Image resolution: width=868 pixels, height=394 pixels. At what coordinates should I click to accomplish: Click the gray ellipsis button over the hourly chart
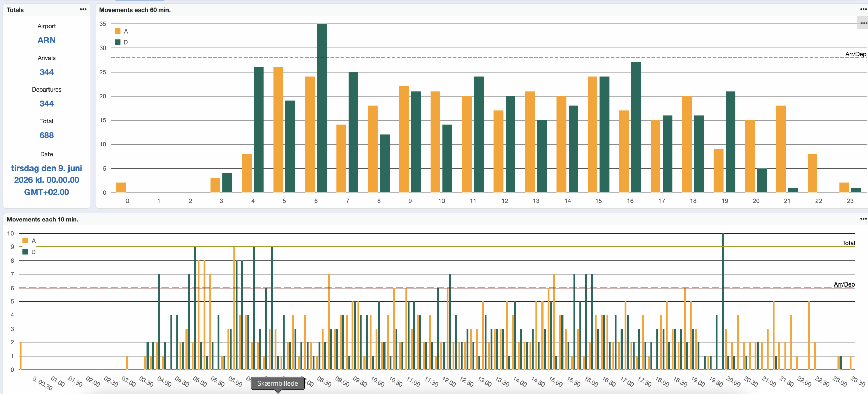click(863, 23)
